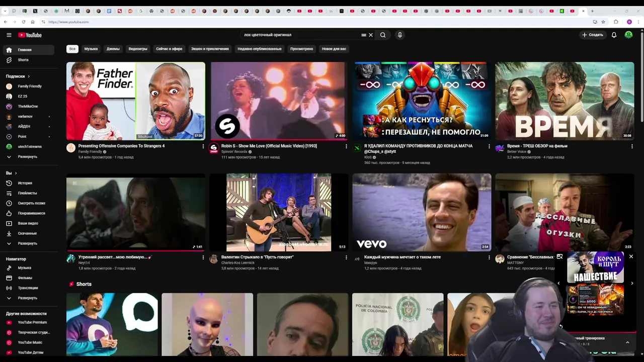The image size is (644, 362).
Task: Expand the Вы section with Развернуть
Action: (x=29, y=243)
